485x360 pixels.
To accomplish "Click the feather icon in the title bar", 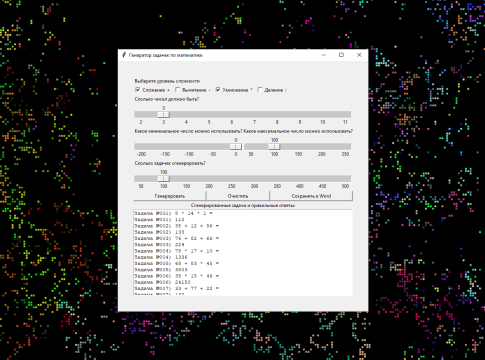I will tap(124, 55).
